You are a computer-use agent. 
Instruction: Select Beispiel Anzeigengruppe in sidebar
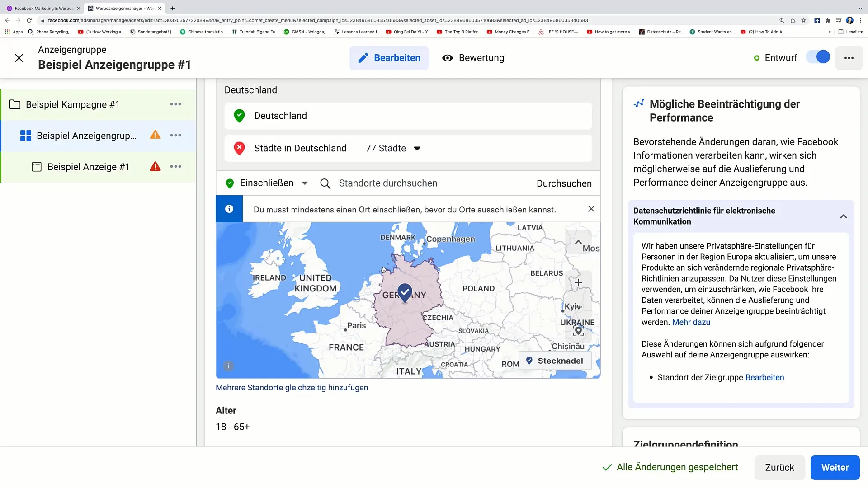pos(86,136)
